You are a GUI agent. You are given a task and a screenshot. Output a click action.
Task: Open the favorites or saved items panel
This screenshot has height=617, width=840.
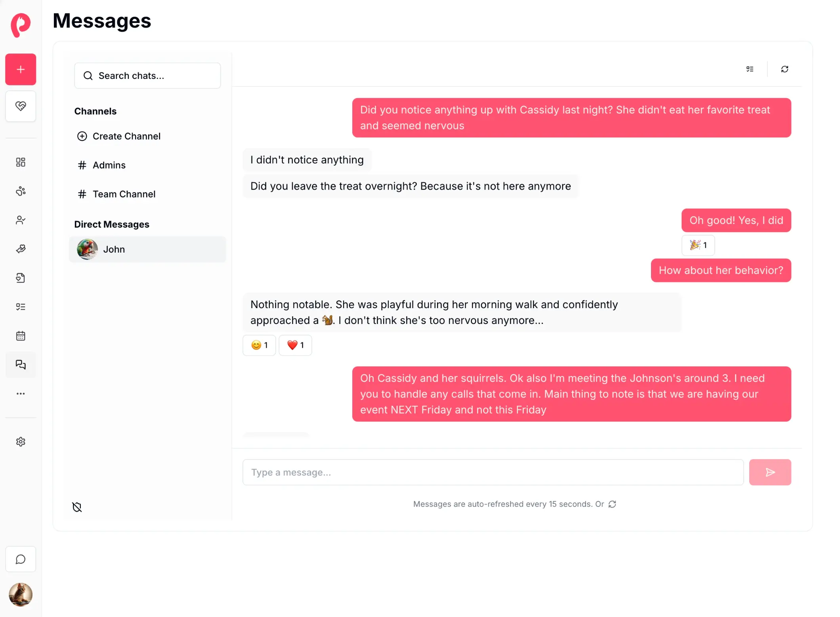coord(20,106)
